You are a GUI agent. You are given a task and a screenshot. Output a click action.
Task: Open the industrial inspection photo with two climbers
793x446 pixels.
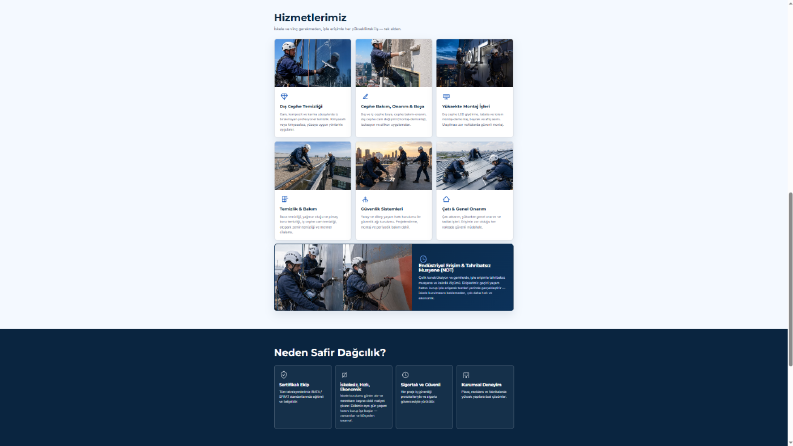[309, 277]
